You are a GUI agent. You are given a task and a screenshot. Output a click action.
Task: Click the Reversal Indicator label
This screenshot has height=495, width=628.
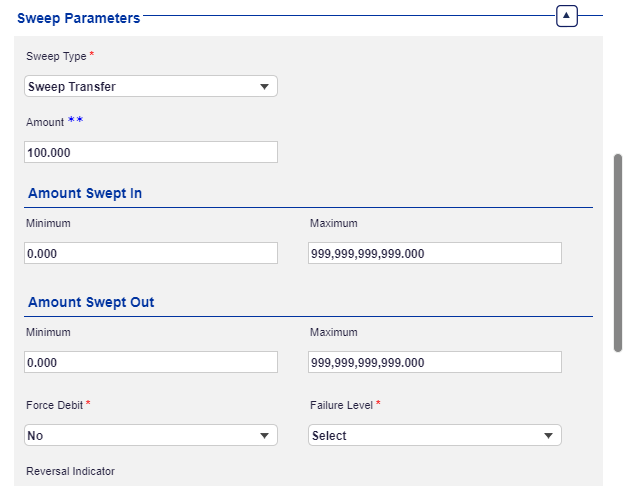point(70,471)
